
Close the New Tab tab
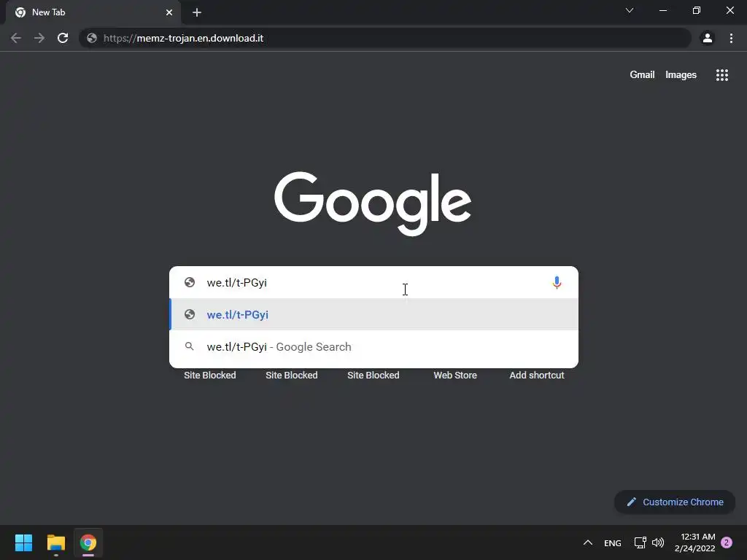169,12
